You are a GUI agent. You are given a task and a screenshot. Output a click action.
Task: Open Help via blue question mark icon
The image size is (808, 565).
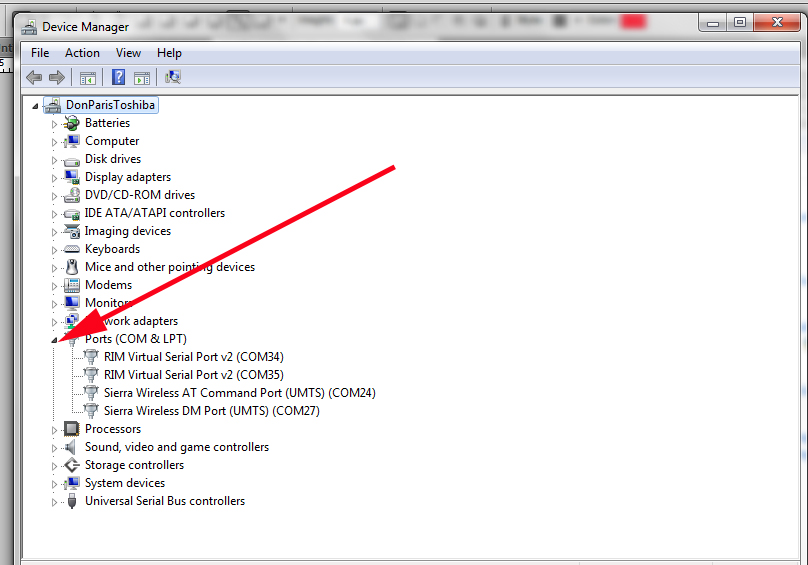(118, 78)
